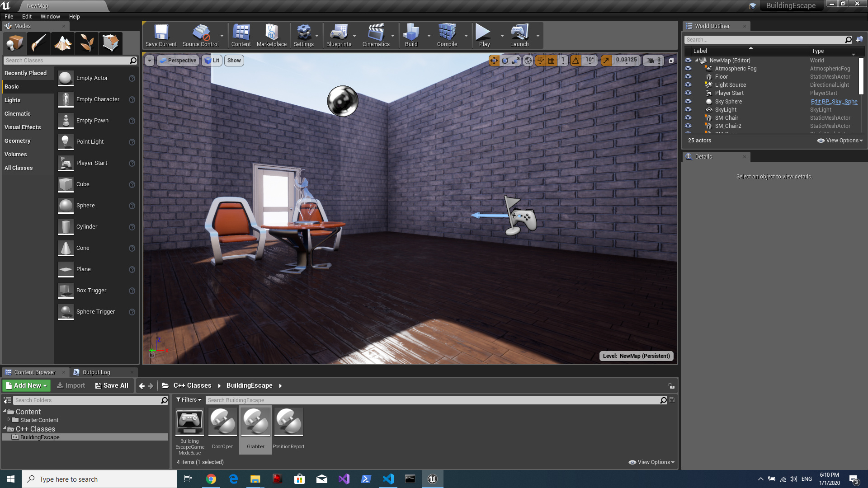This screenshot has height=488, width=868.
Task: Click the Cinematics toolbar icon
Action: click(x=376, y=35)
